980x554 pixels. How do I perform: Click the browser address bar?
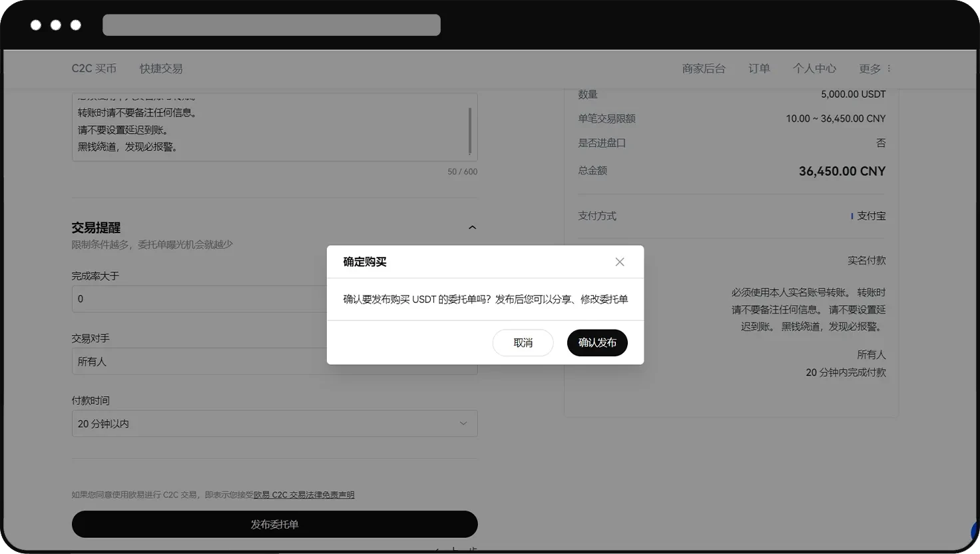(272, 25)
